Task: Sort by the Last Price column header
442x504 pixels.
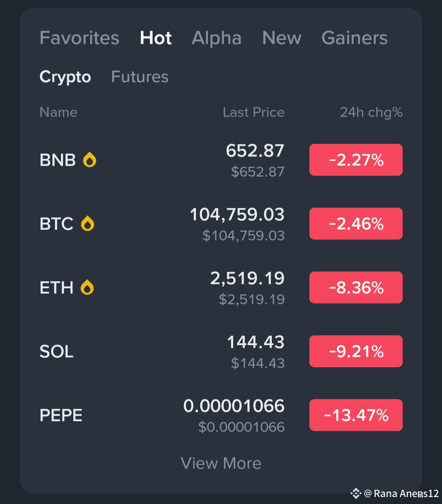Action: tap(253, 112)
